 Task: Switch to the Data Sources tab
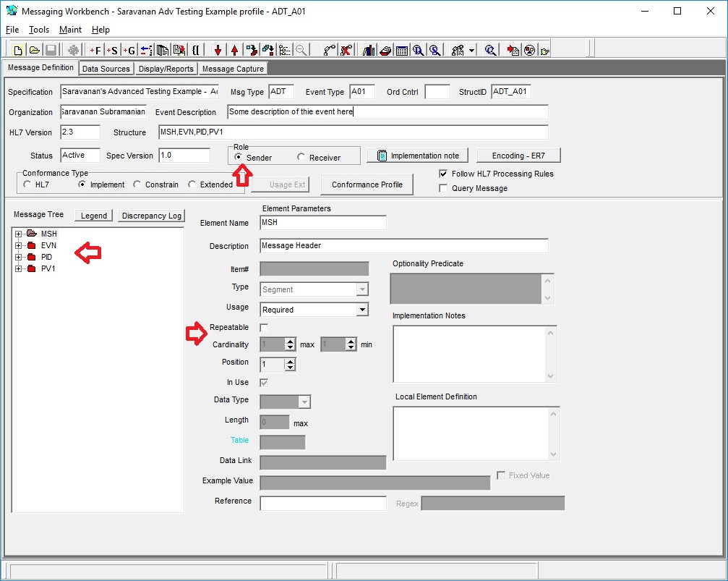pos(106,68)
